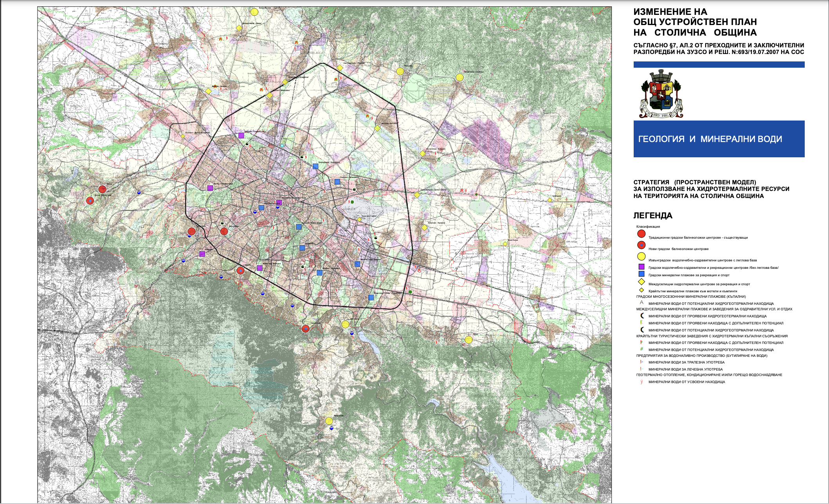Click red ÿ symbol beside УСВОЕНИ НАХОДИЩА
The image size is (829, 504).
click(642, 382)
